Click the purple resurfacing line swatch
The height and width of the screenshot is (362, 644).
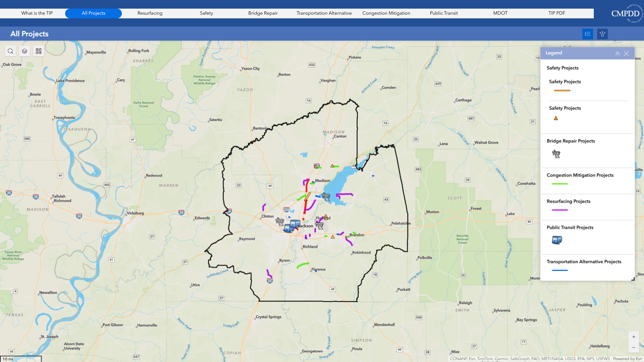(x=560, y=210)
